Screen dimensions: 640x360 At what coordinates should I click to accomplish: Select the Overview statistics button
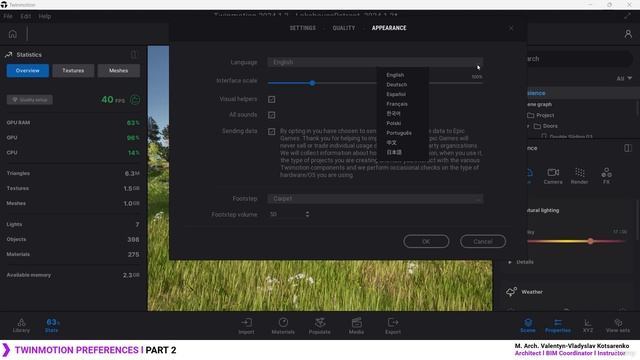[x=27, y=71]
